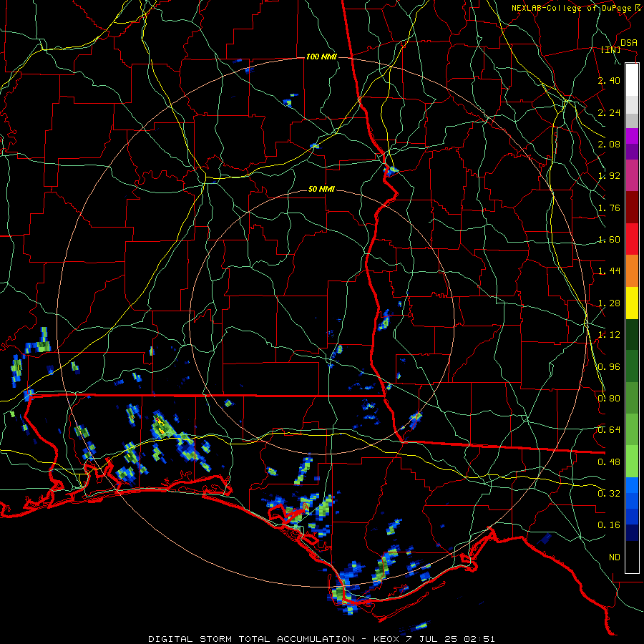
Task: Click the white swatch atop the legend
Action: click(x=632, y=80)
